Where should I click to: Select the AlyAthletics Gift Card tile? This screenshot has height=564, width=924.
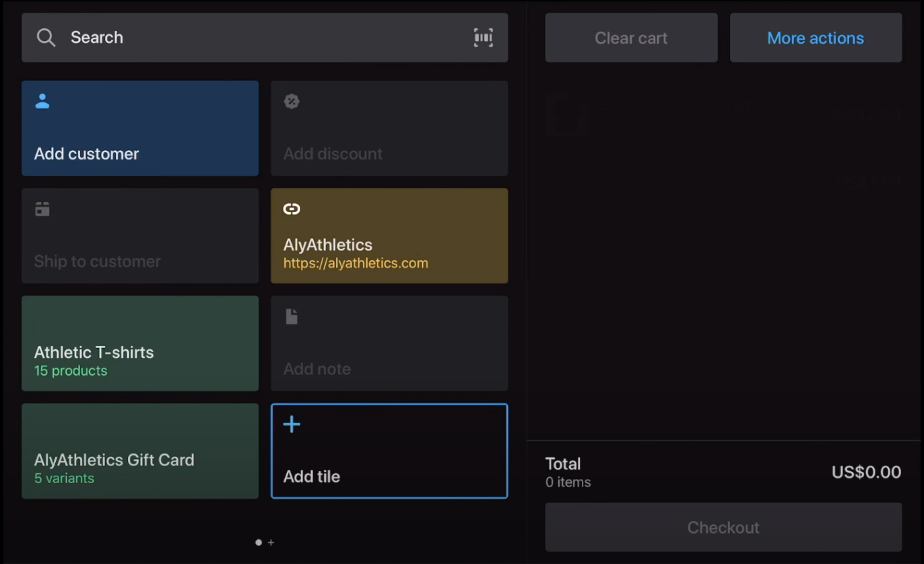click(139, 451)
